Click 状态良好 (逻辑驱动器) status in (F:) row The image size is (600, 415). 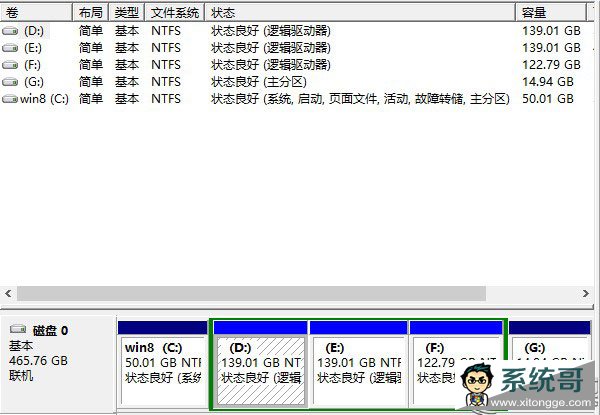click(x=271, y=65)
